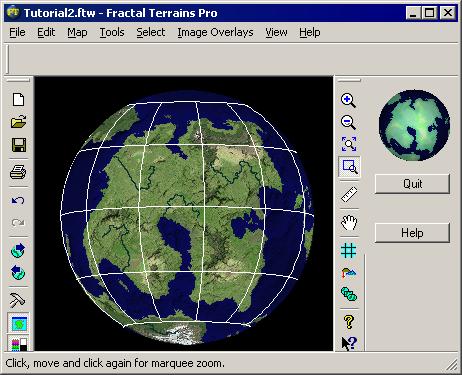Click the globe preview thumbnail
The height and width of the screenshot is (375, 462).
pyautogui.click(x=414, y=125)
